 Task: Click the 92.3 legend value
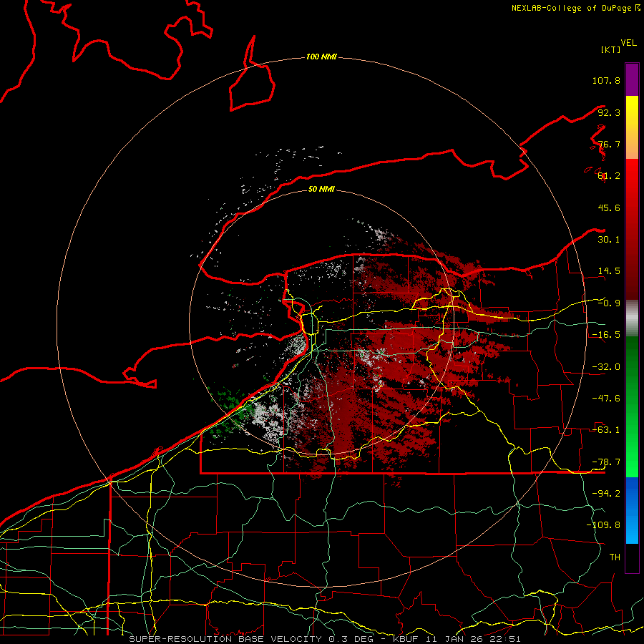coord(609,112)
